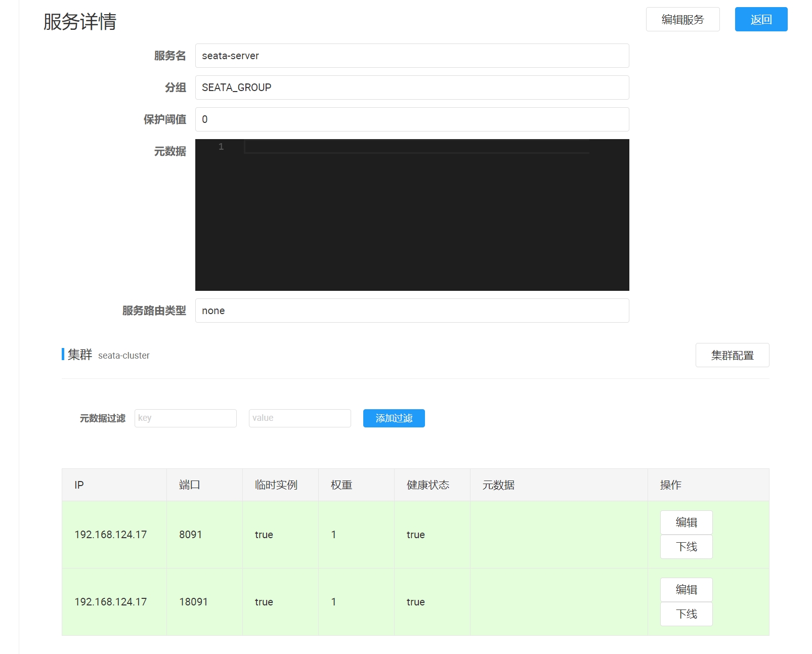Click the 保护阈值 field label
The image size is (812, 654).
click(165, 119)
